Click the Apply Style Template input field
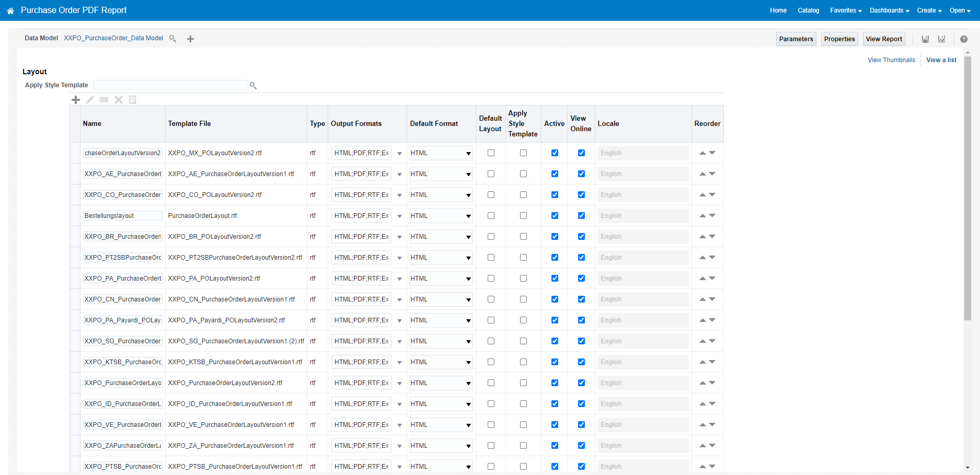 (x=170, y=85)
